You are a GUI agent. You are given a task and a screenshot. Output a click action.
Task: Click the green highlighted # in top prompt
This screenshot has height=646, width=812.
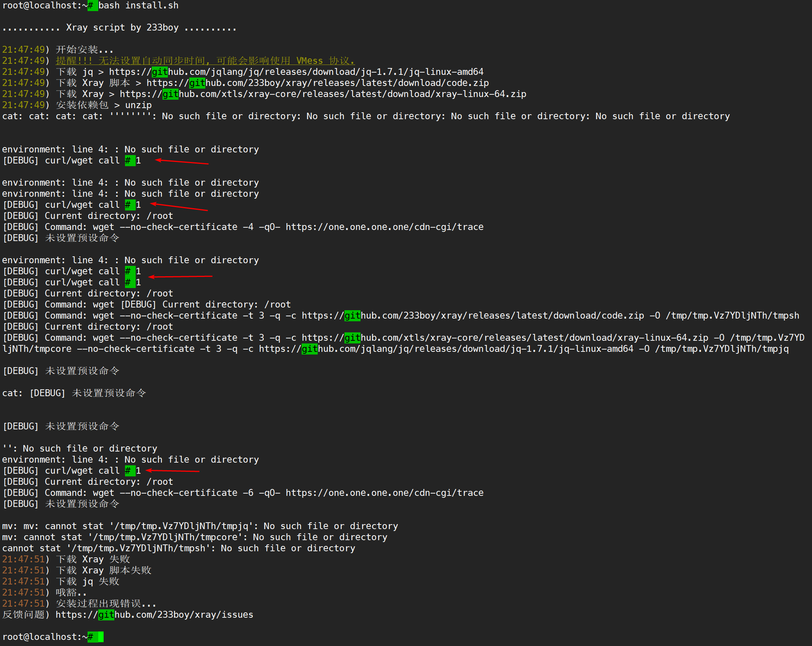point(92,5)
